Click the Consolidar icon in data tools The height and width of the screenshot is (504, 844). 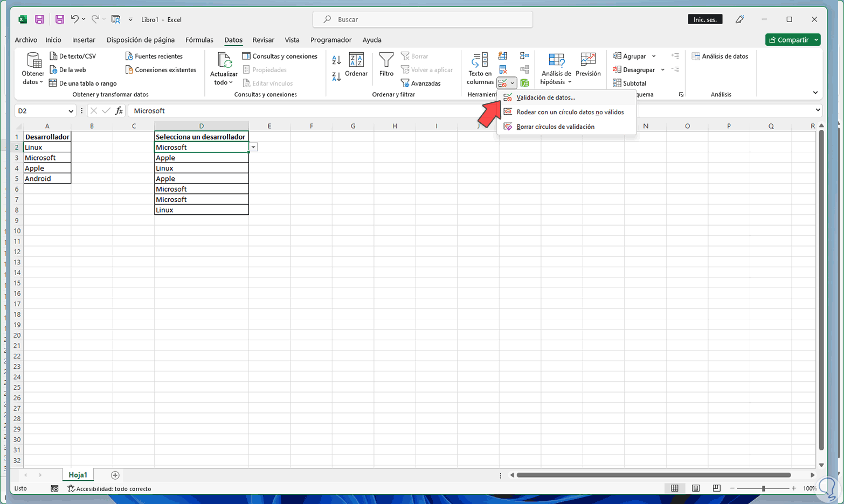point(524,56)
